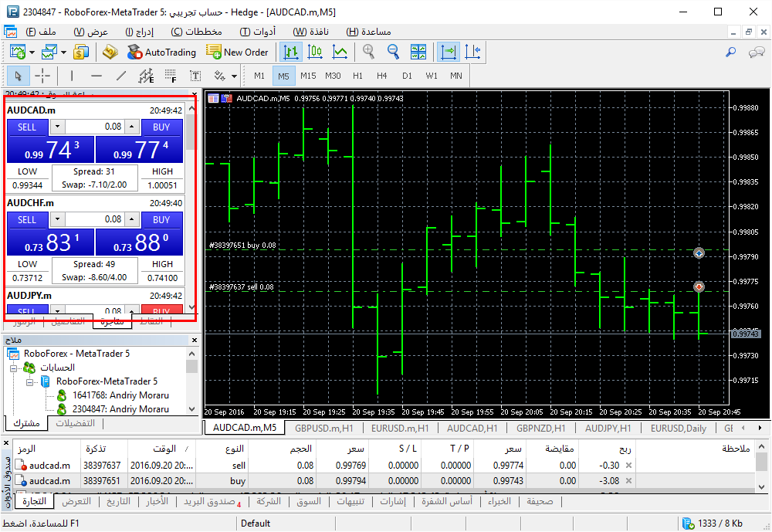The width and height of the screenshot is (772, 532).
Task: Tile chart windows icon
Action: [418, 52]
